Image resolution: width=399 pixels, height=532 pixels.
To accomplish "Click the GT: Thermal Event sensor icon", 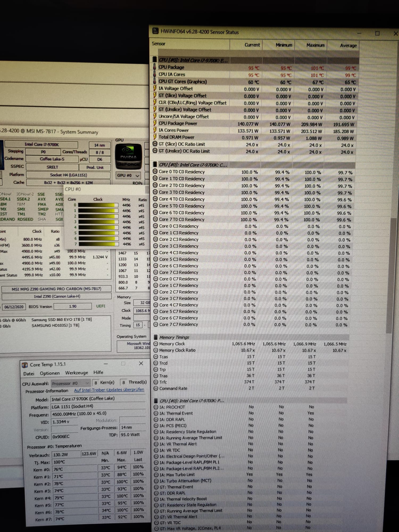I will click(156, 487).
